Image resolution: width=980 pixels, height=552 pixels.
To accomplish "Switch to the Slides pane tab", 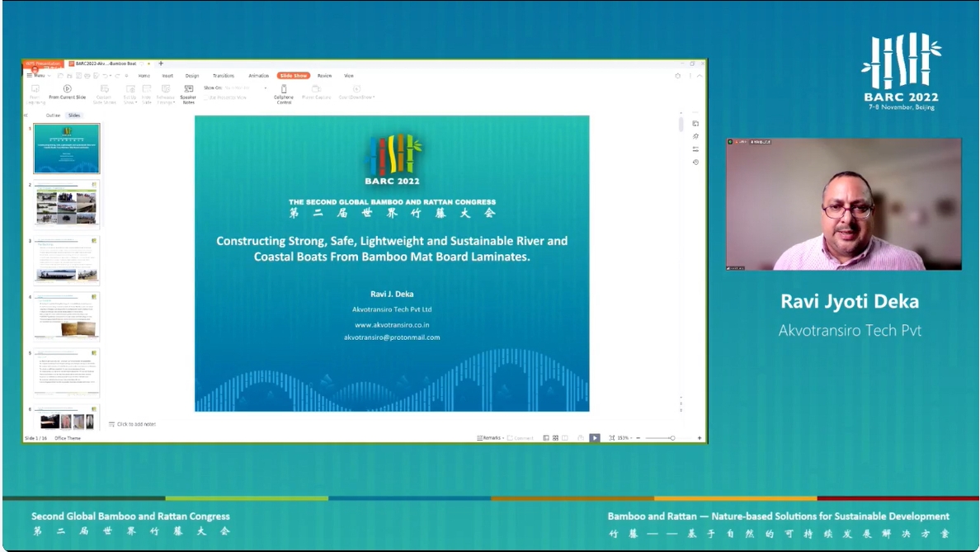I will point(74,116).
